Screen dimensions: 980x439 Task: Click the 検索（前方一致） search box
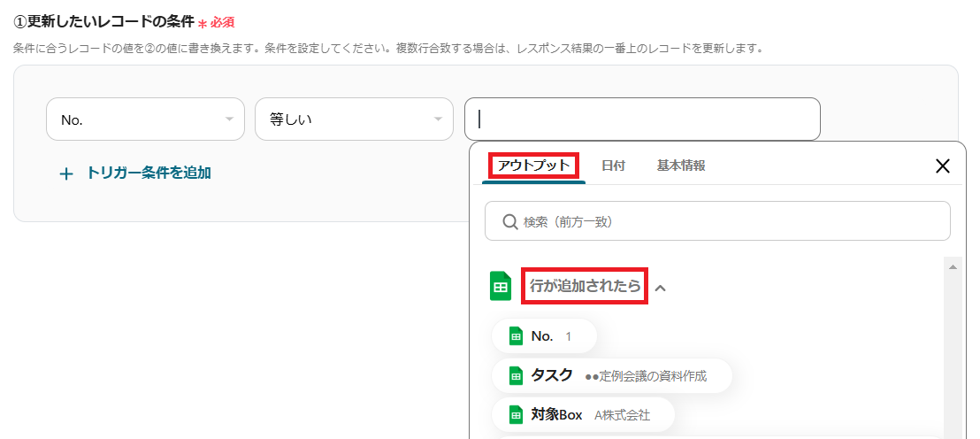(717, 220)
